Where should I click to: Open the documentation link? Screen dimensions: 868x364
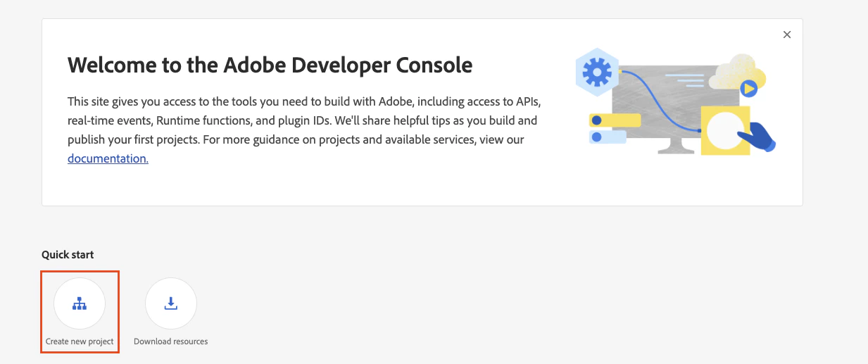click(x=108, y=158)
